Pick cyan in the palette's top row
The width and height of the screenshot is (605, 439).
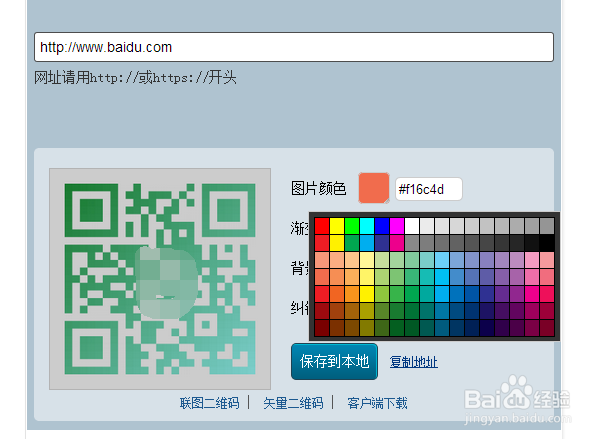(x=367, y=226)
